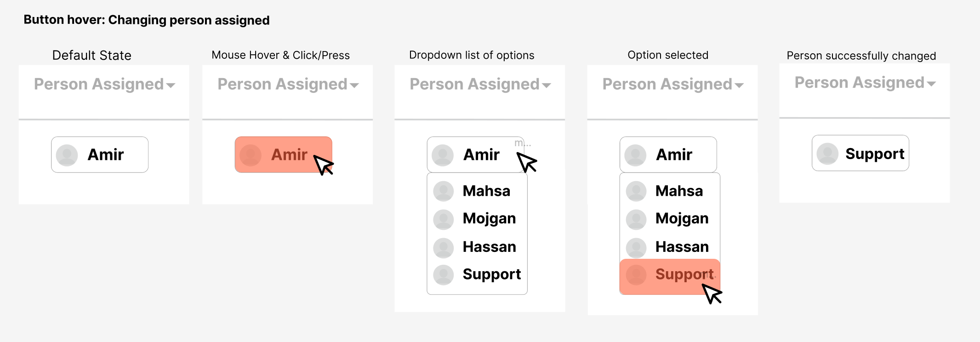The height and width of the screenshot is (342, 980).
Task: Click avatar on highlighted Support row in Option selected
Action: click(636, 275)
